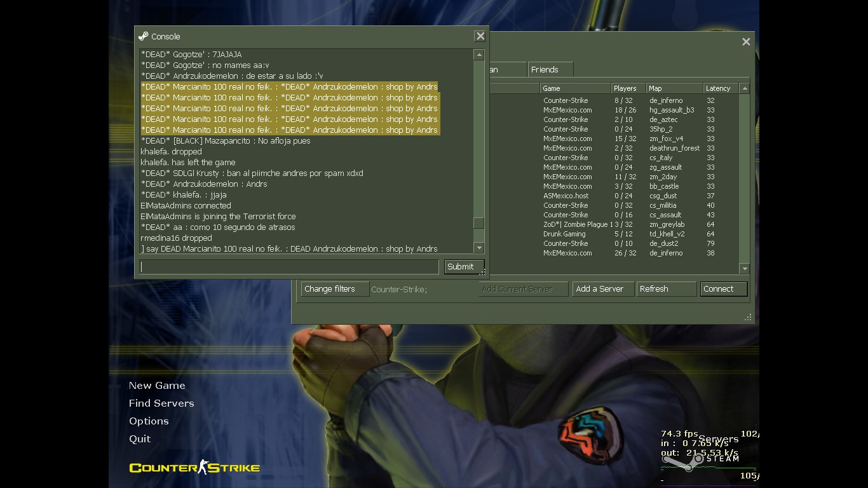The image size is (868, 488).
Task: Click the server list scrollbar down arrow
Action: tap(745, 269)
